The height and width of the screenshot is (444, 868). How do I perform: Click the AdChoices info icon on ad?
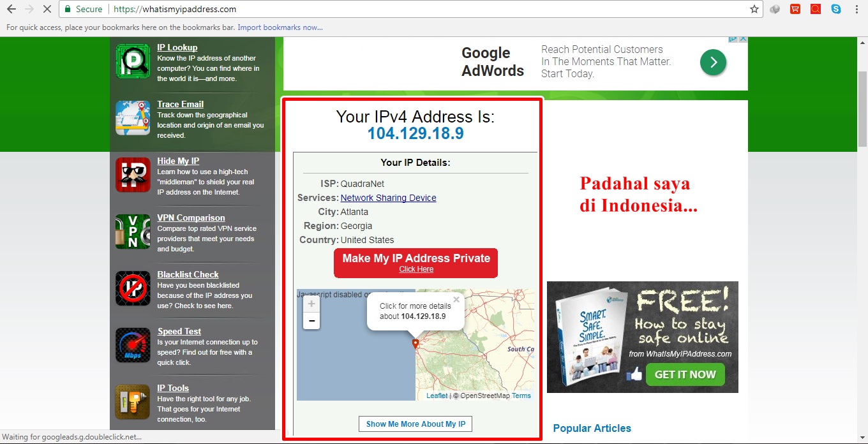733,39
